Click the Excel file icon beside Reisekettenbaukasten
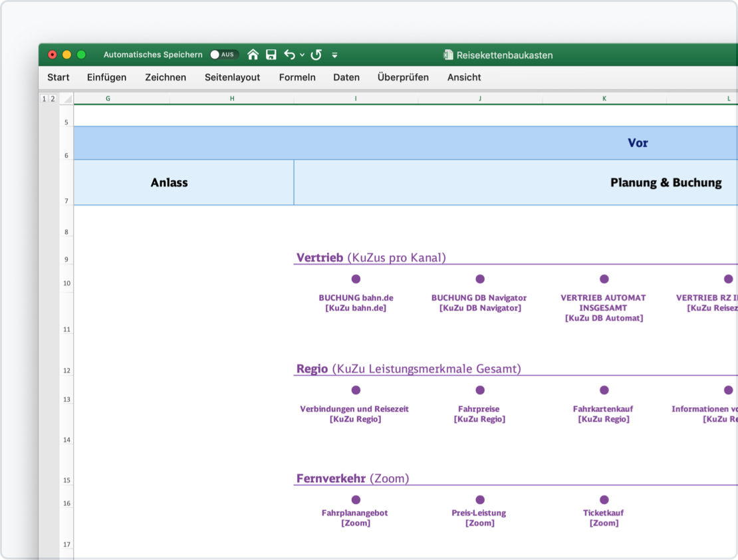This screenshot has height=560, width=738. point(449,55)
